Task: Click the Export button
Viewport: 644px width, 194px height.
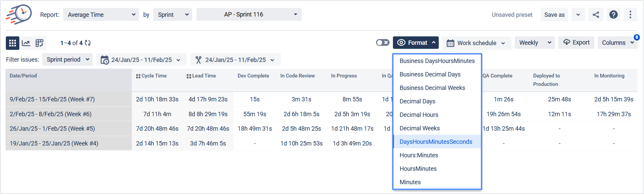Action: pos(576,43)
